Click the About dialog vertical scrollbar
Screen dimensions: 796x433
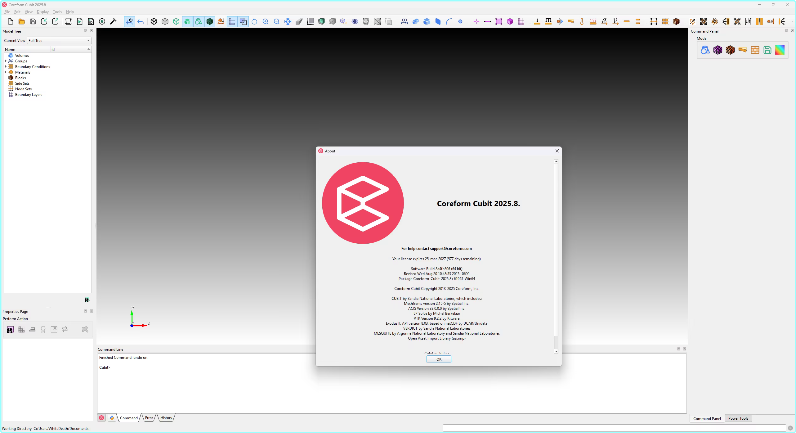coord(556,256)
